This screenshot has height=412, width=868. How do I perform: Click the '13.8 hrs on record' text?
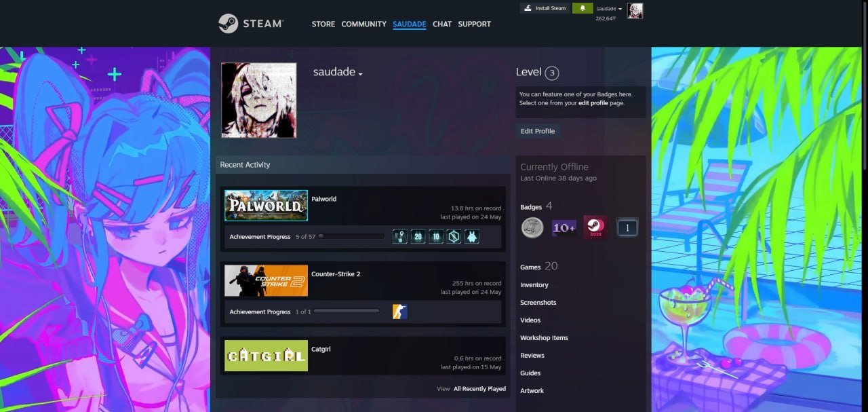coord(476,208)
